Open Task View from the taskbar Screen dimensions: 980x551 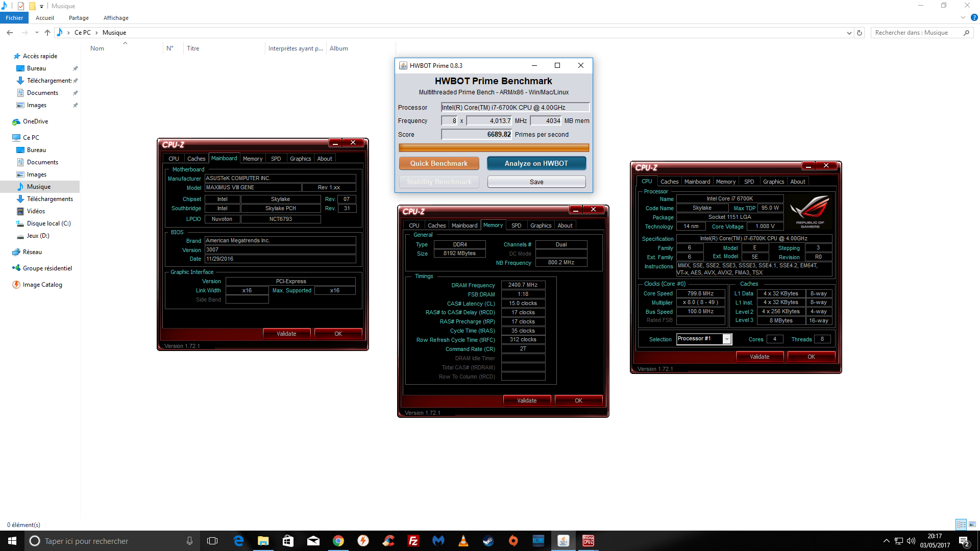(212, 541)
